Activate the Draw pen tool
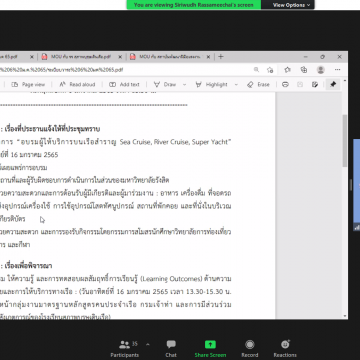The width and height of the screenshot is (360, 360). [165, 85]
